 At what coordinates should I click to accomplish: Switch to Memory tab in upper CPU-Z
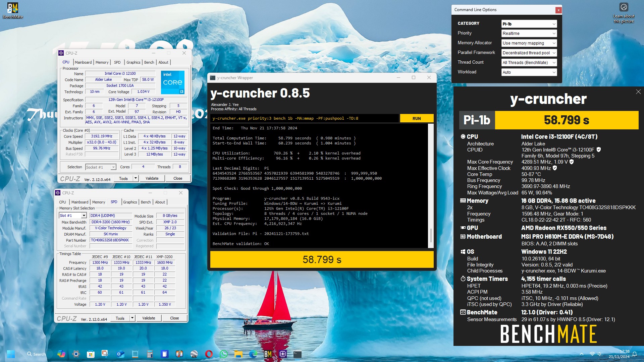102,62
